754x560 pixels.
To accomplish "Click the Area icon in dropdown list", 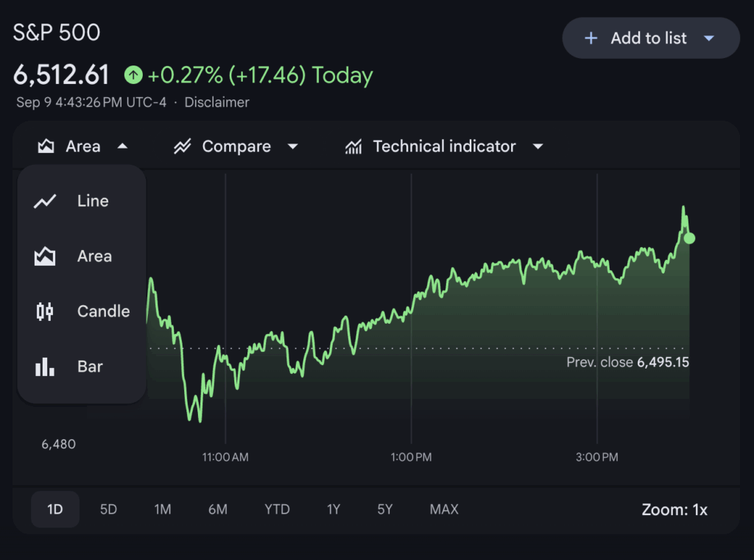I will point(45,257).
